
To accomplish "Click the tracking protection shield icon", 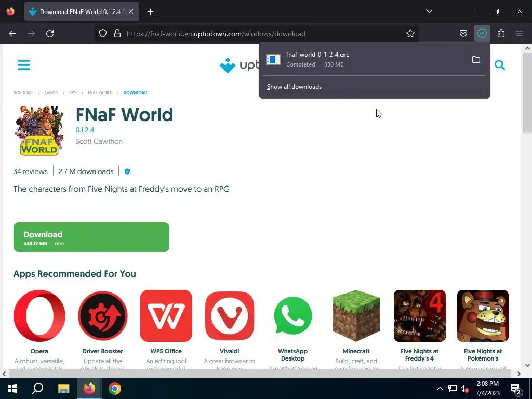I will (103, 33).
